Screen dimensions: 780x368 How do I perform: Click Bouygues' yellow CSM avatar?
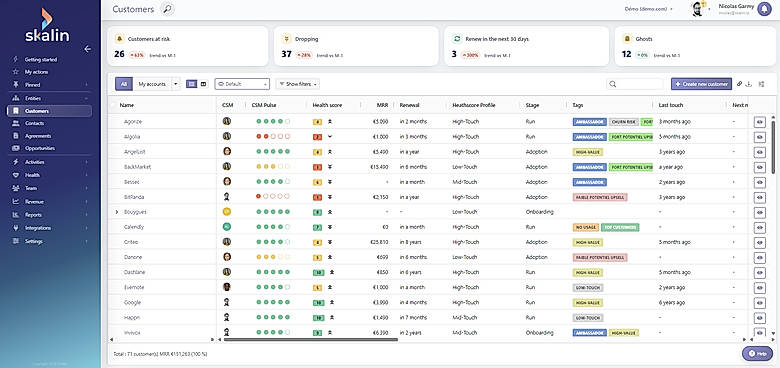click(227, 211)
